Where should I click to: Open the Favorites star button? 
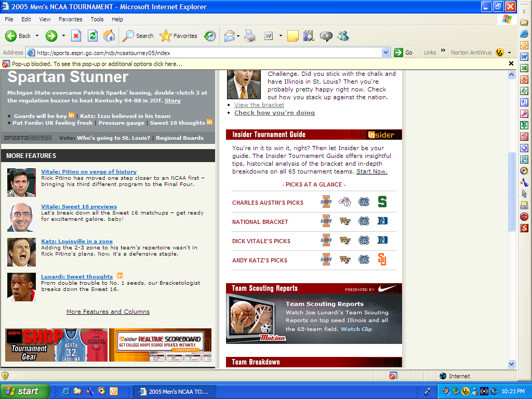178,36
